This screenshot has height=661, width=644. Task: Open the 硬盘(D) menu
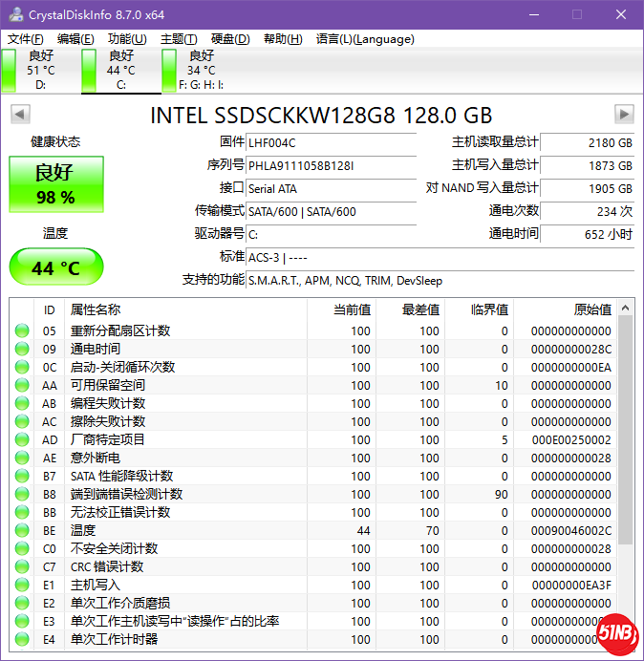tap(229, 39)
